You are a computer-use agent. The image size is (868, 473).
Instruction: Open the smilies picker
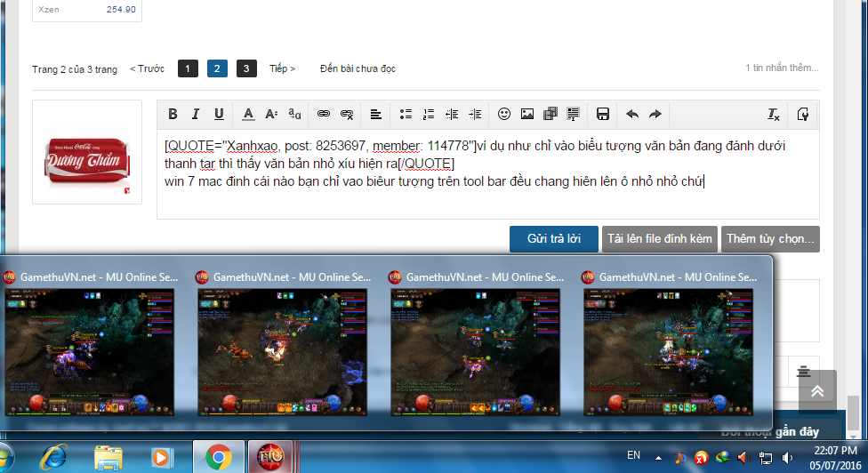click(504, 114)
